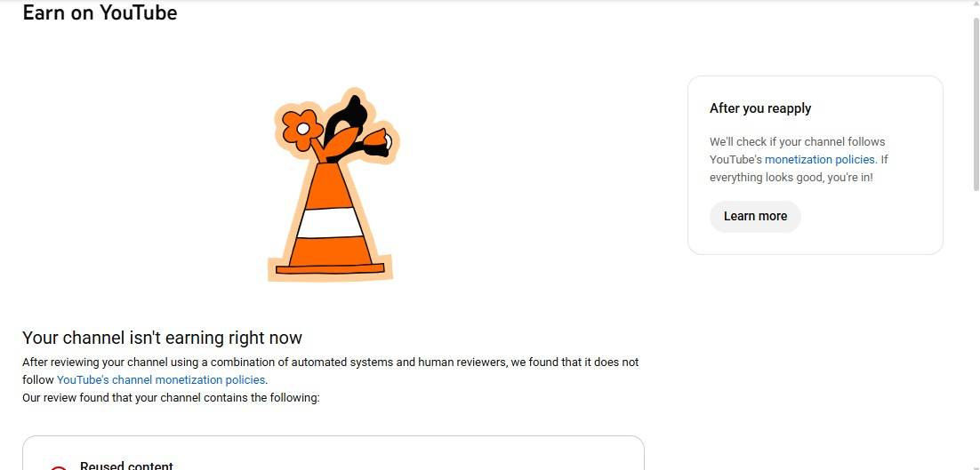Follow the monetization policies link in the reapply card
The image size is (980, 470).
coord(819,160)
